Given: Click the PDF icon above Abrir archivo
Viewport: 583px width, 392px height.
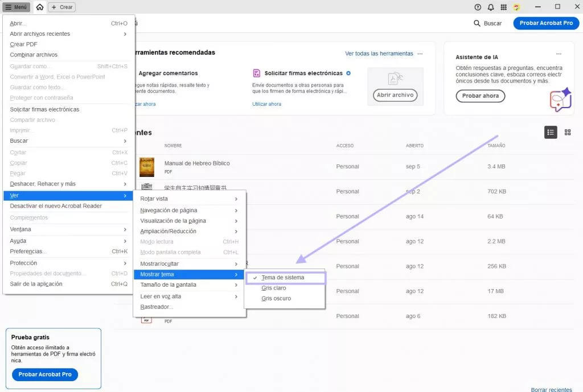Looking at the screenshot, I should tap(395, 79).
